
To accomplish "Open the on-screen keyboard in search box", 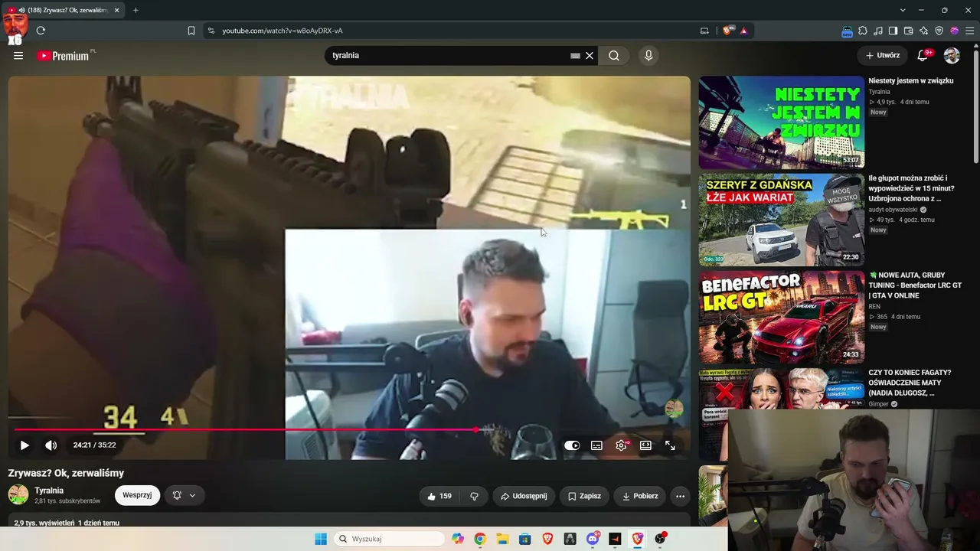I will [x=575, y=56].
